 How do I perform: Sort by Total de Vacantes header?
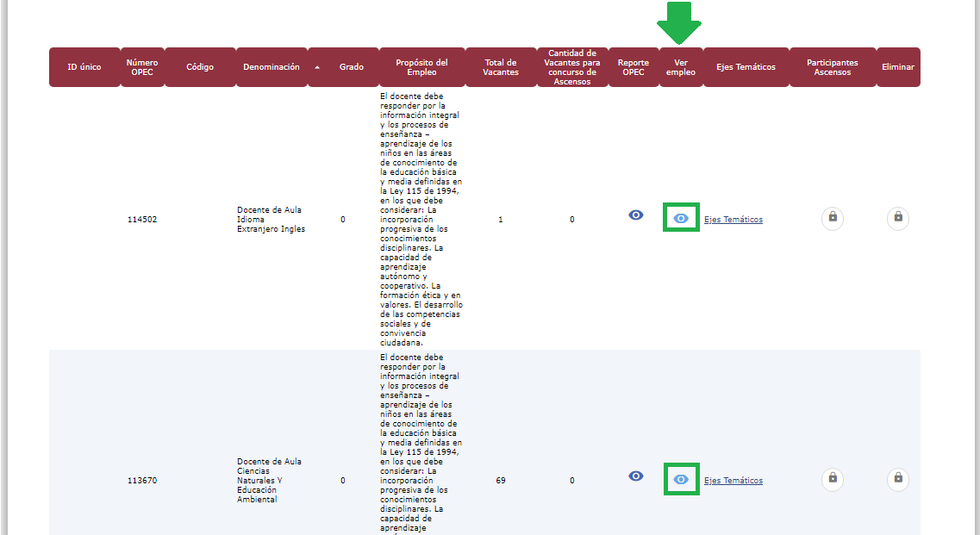(500, 67)
